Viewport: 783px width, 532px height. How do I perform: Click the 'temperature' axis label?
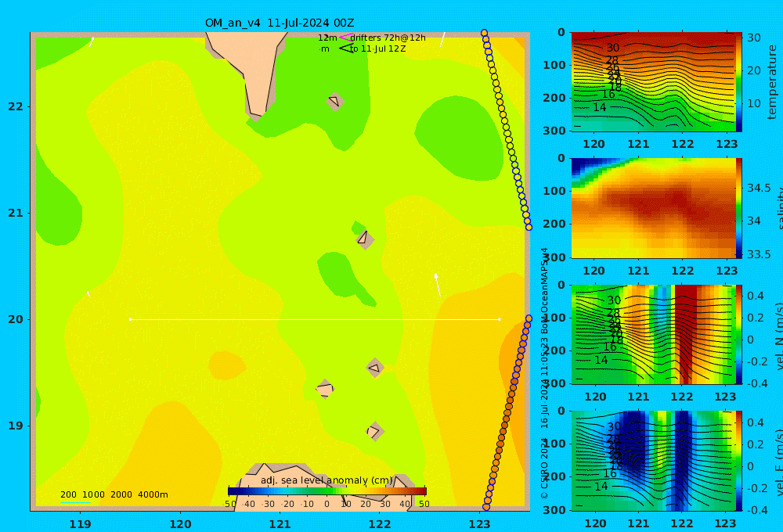(x=773, y=82)
